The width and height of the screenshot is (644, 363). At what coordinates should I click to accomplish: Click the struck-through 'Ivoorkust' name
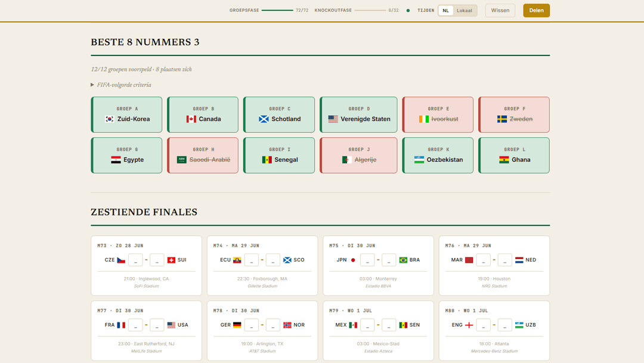click(445, 119)
